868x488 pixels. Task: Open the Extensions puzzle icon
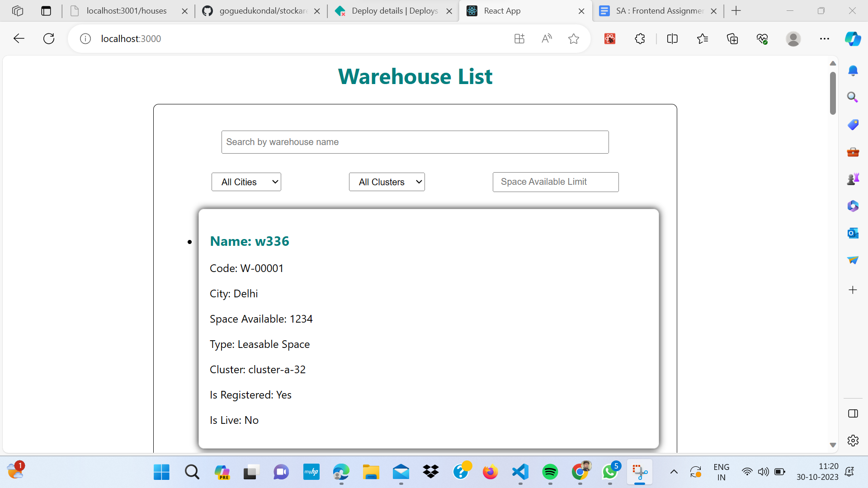tap(640, 39)
